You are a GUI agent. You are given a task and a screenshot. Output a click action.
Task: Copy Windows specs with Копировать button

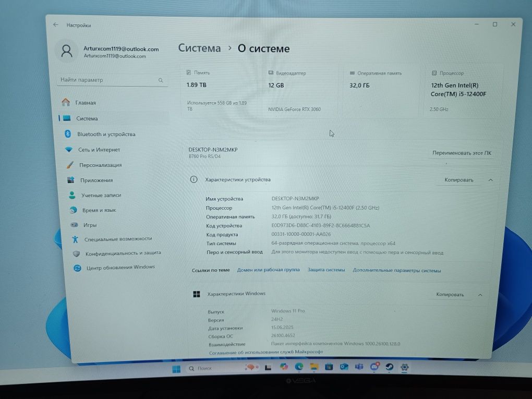coord(450,295)
